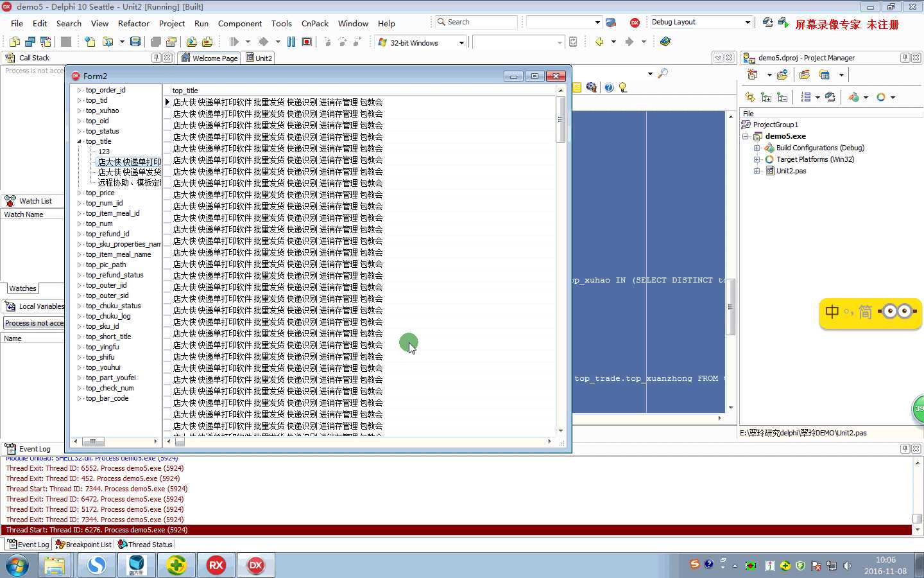Expand Build Configurations (Debug) node

click(x=757, y=148)
